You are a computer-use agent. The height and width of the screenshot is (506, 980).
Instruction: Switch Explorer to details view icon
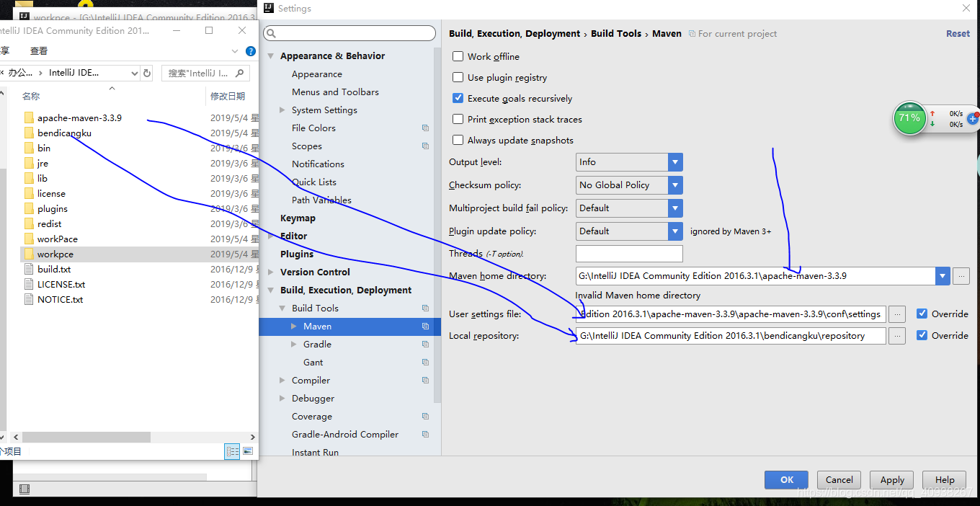coord(232,451)
